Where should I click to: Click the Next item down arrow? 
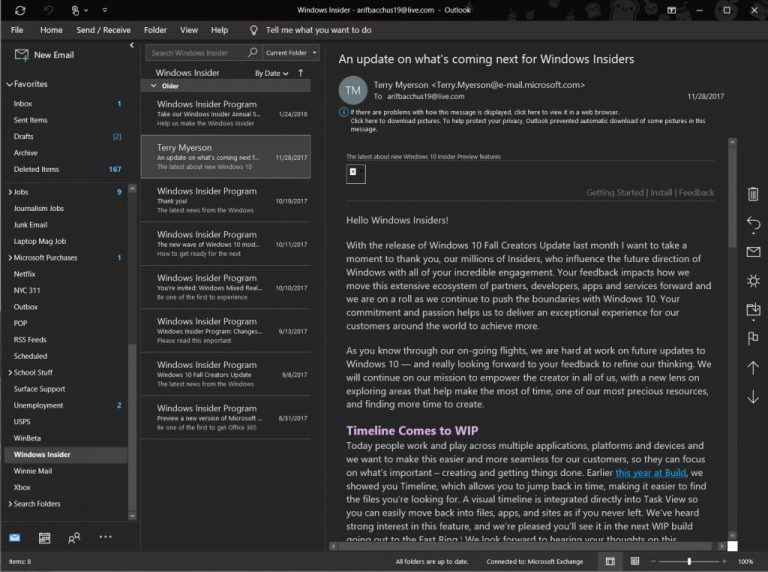pos(753,397)
